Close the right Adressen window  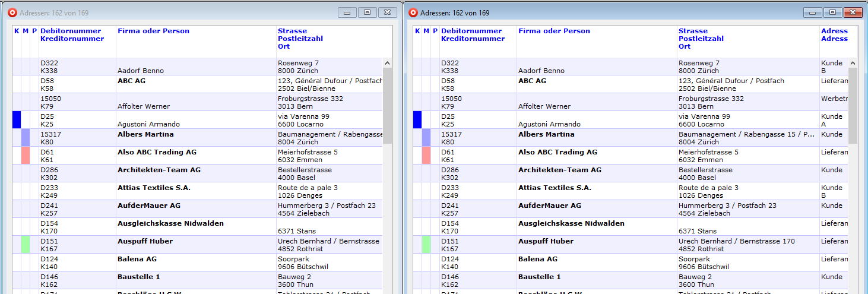coord(853,12)
